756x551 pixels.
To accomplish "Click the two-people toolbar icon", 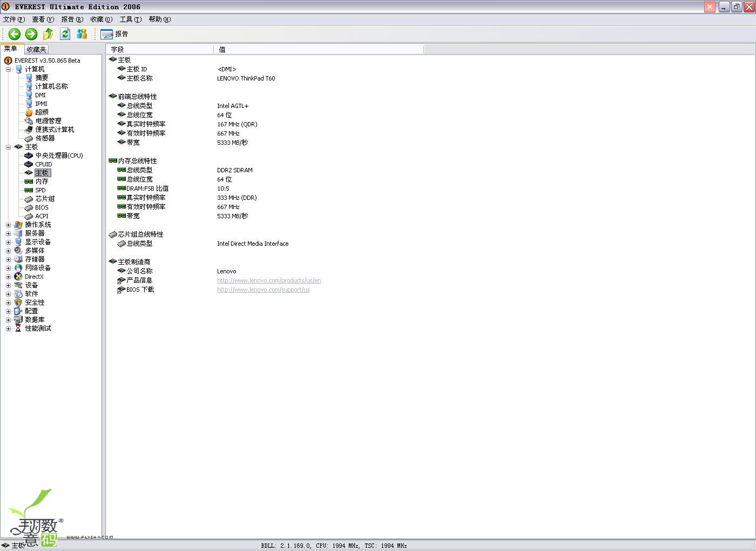I will click(x=82, y=34).
